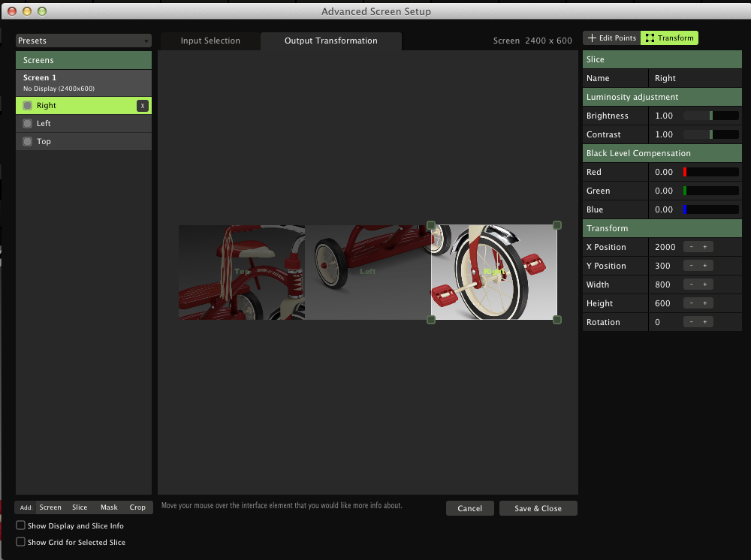The width and height of the screenshot is (751, 560).
Task: Click the Save & Close button
Action: [538, 508]
